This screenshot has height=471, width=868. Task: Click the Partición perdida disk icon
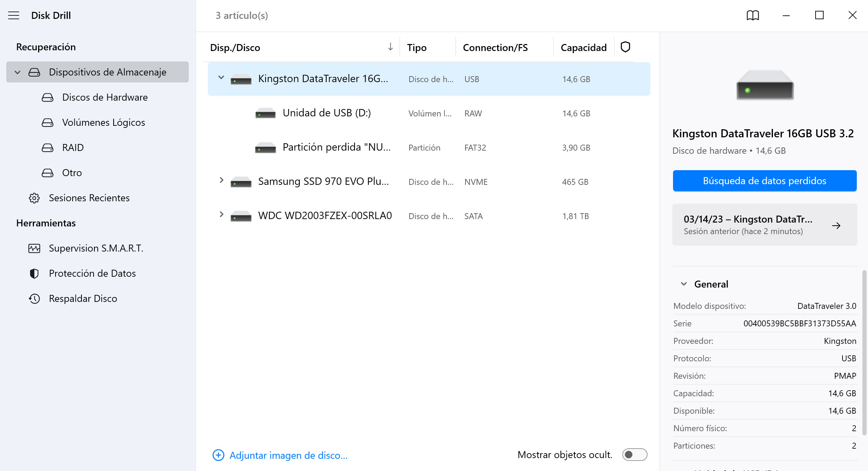point(266,147)
